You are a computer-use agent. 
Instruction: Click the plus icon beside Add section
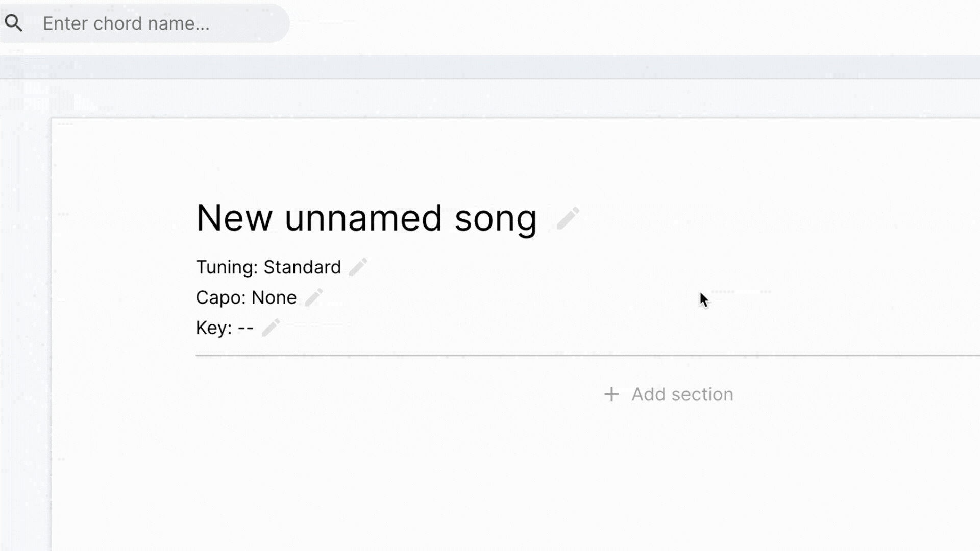tap(611, 394)
